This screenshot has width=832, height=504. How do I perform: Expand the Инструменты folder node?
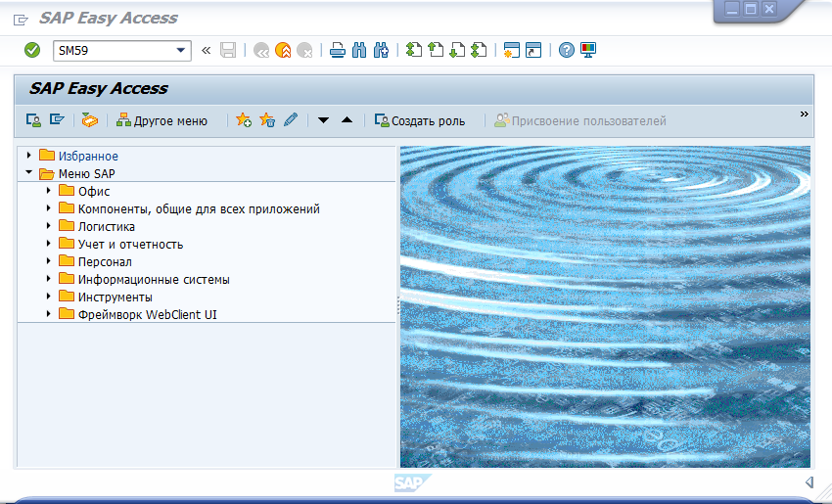pyautogui.click(x=48, y=297)
